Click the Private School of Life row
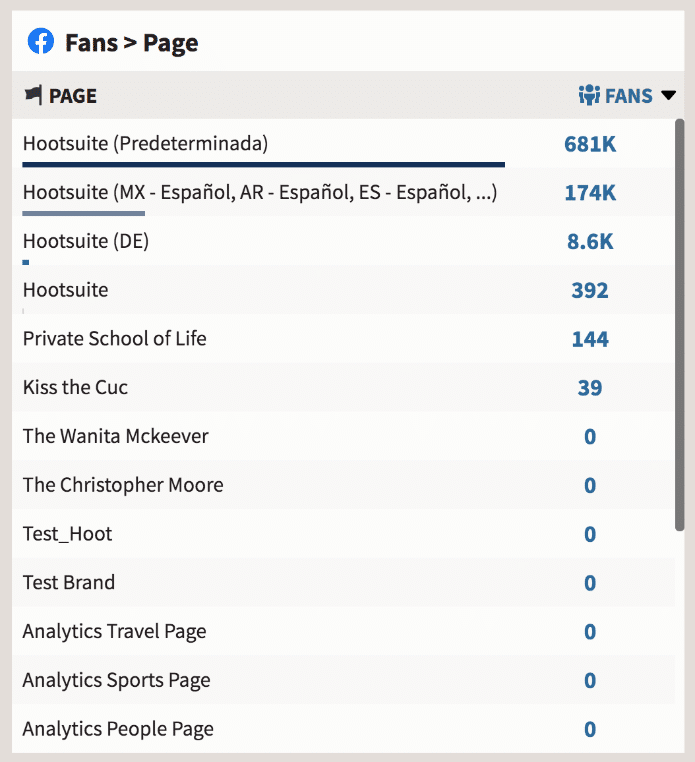Viewport: 695px width, 762px height. (114, 338)
